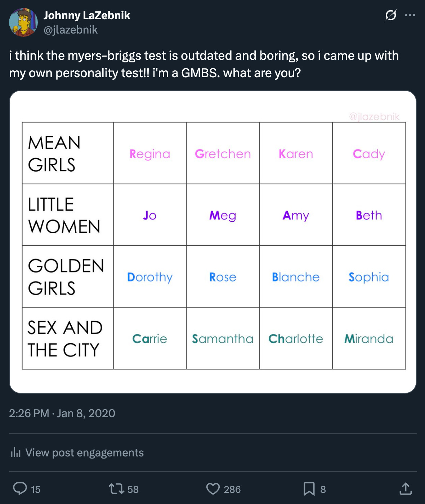Click the @jlazebnik watermark inside the image

374,116
